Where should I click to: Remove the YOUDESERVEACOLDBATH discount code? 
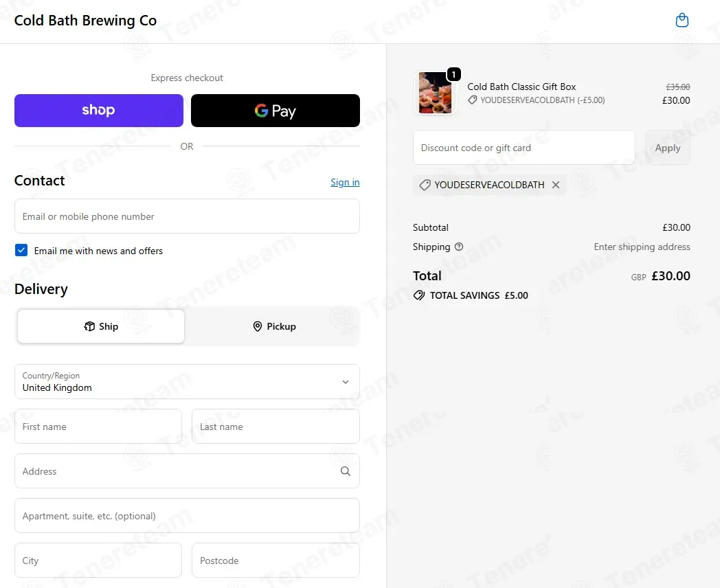(556, 185)
